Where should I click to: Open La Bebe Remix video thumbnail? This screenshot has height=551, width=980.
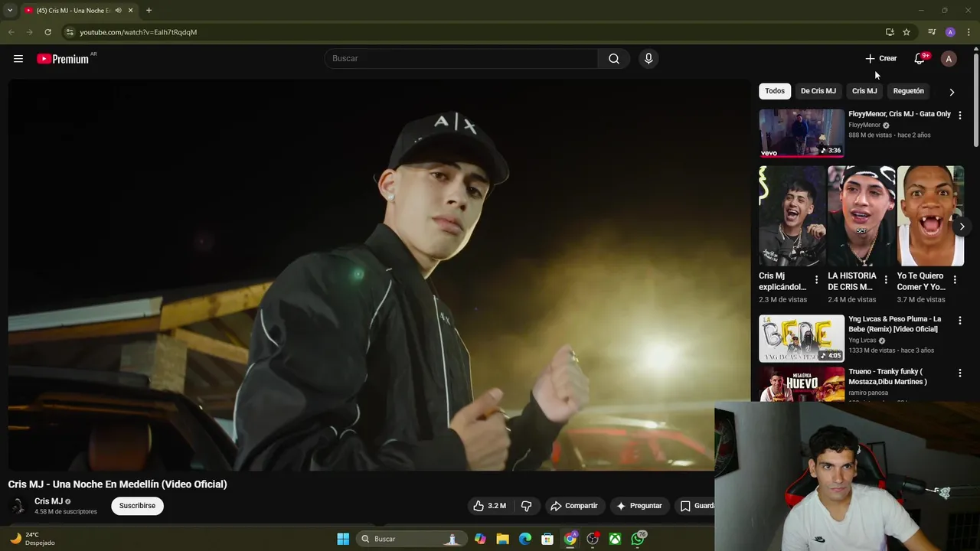802,338
